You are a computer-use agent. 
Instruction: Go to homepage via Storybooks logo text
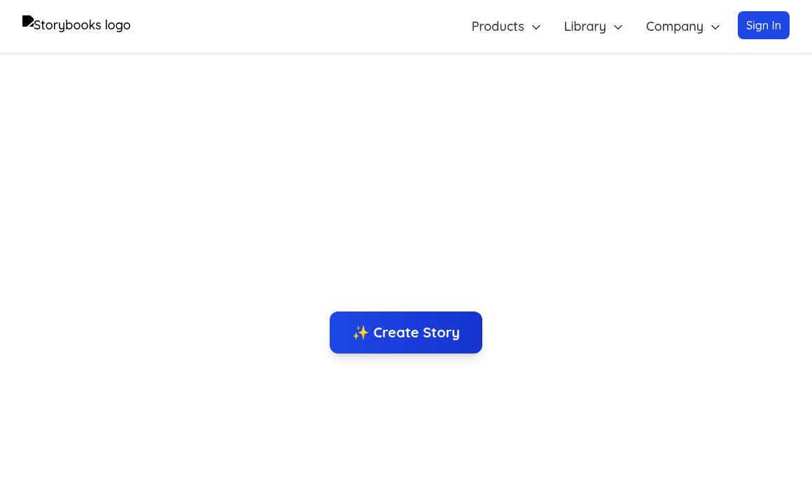pyautogui.click(x=82, y=25)
